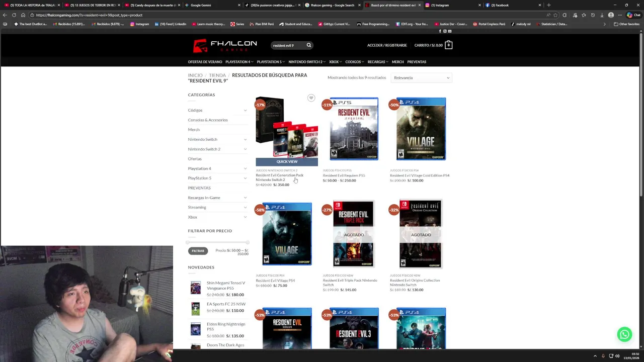Viewport: 644px width, 362px height.
Task: Expand the PlayStation 5 category chevron
Action: (246, 178)
